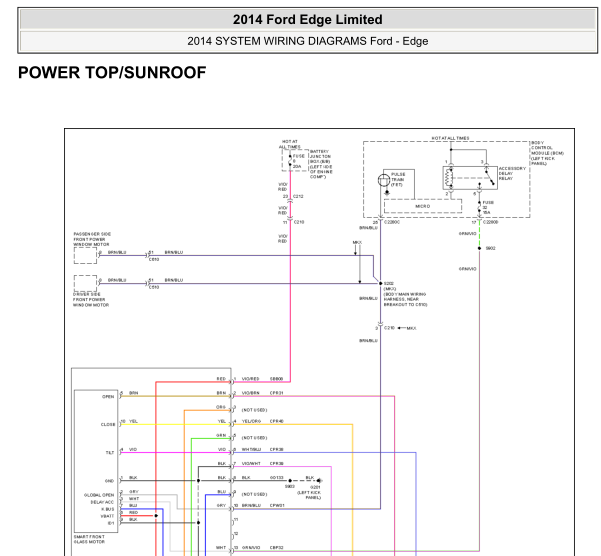Click the accessory delay relay switch contact
Image resolution: width=601 pixels, height=556 pixels.
[x=490, y=178]
